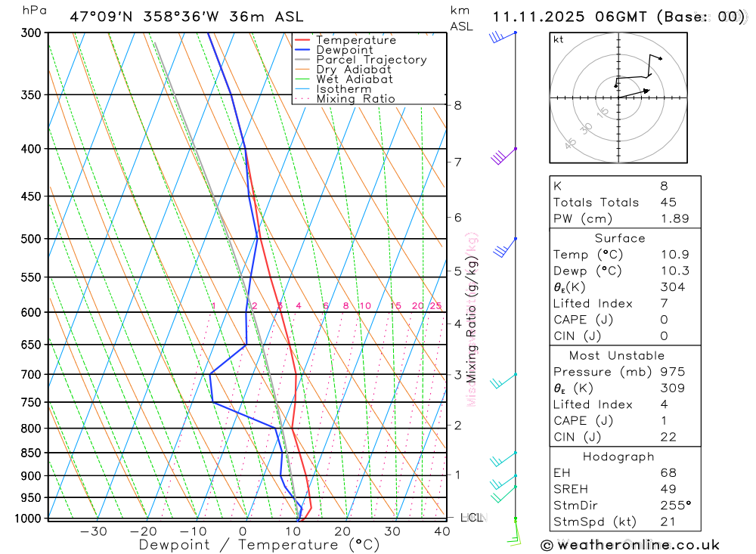756x554 pixels.
Task: Click the 'LCL' marker label
Action: pos(472,518)
